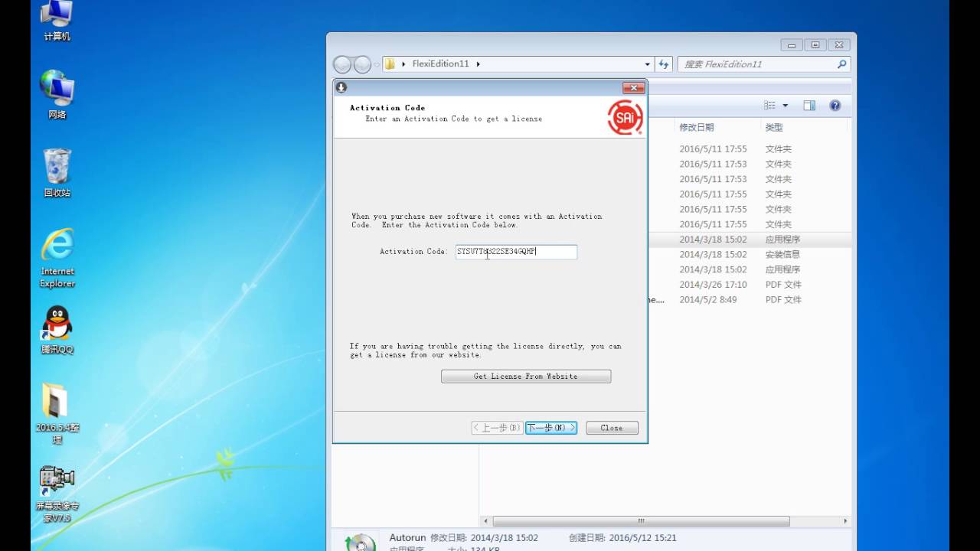Click the folder icon in the Explorer address bar
The width and height of the screenshot is (980, 551).
(x=390, y=64)
